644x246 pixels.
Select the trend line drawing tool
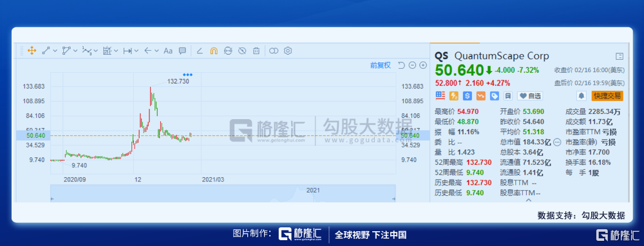pyautogui.click(x=46, y=51)
